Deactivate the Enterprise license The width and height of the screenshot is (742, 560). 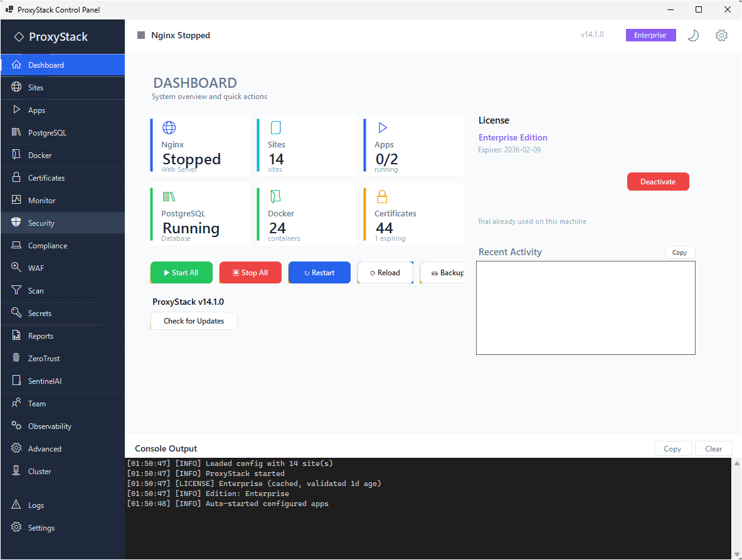click(658, 181)
